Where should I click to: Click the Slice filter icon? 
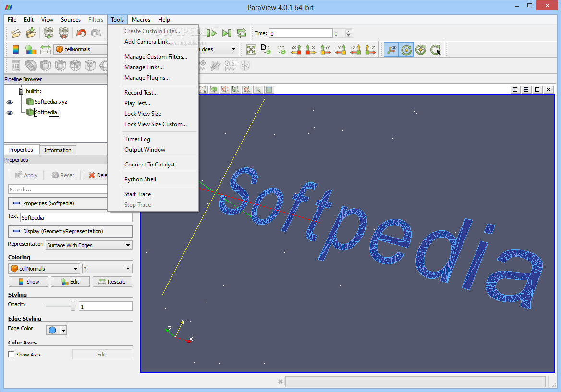(61, 66)
